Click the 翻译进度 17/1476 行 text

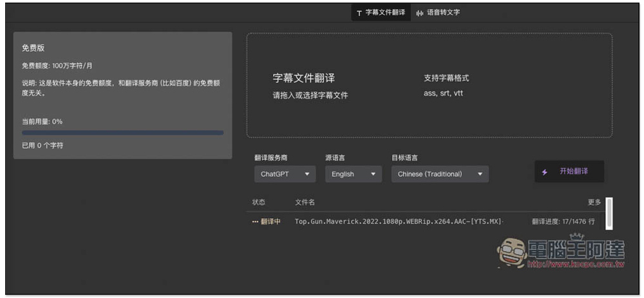click(563, 221)
